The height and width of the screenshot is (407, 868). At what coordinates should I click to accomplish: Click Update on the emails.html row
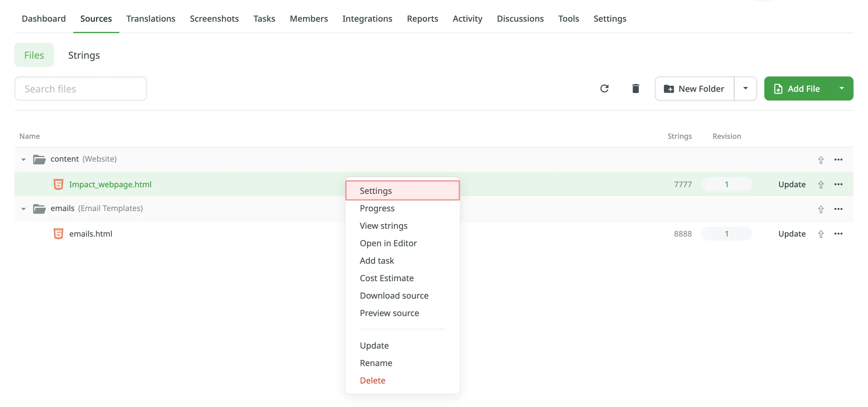click(x=792, y=234)
